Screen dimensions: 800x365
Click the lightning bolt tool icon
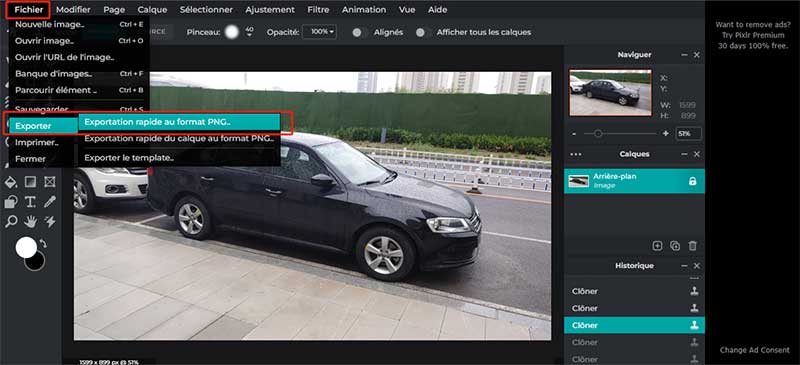49,222
